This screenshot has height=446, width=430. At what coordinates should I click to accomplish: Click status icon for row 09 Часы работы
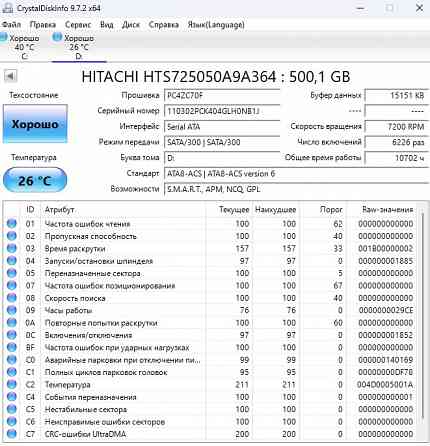click(x=12, y=310)
